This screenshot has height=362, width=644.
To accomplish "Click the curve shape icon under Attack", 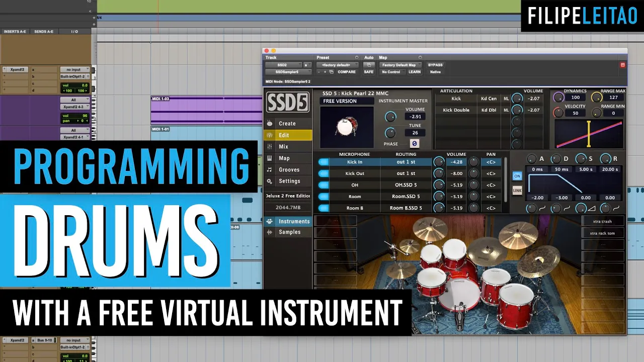I will (542, 208).
